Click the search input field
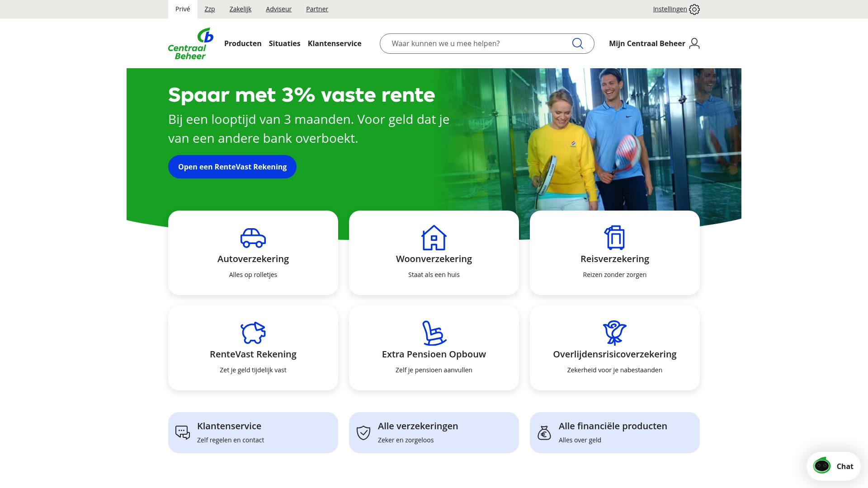868x488 pixels. pyautogui.click(x=475, y=43)
